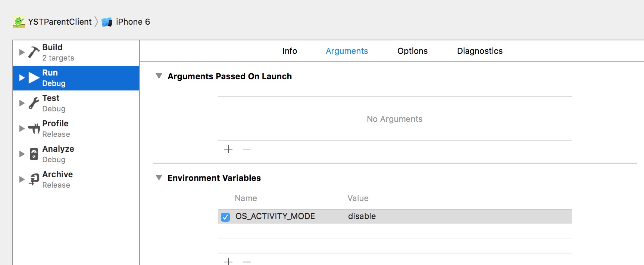The image size is (644, 265).
Task: Remove selected launch argument with minus
Action: (247, 150)
